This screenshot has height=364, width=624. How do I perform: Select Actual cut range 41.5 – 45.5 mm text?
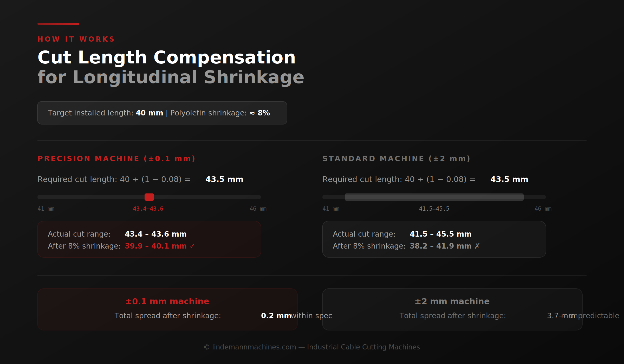tap(441, 234)
